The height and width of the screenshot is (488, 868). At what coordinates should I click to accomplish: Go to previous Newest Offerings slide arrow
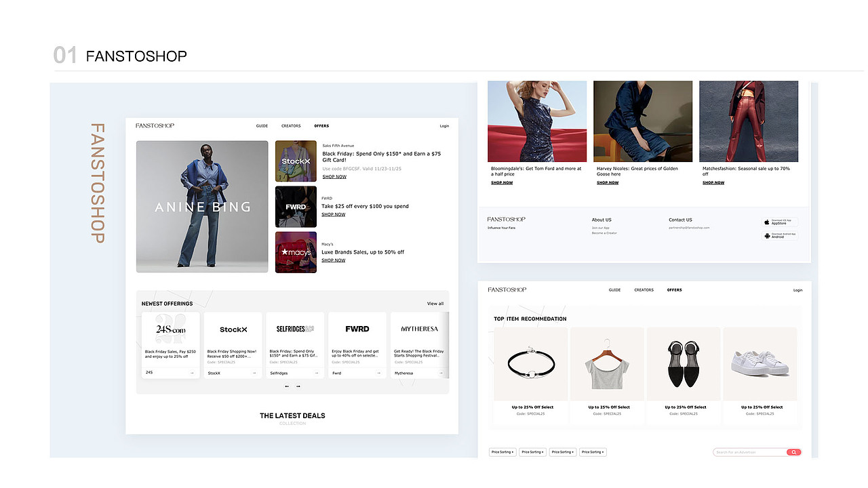tap(287, 386)
